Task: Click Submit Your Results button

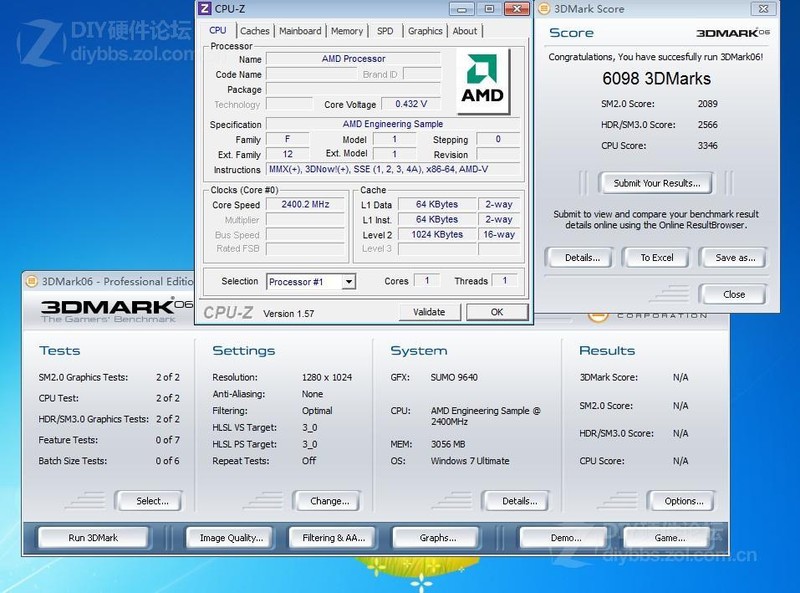Action: [657, 183]
